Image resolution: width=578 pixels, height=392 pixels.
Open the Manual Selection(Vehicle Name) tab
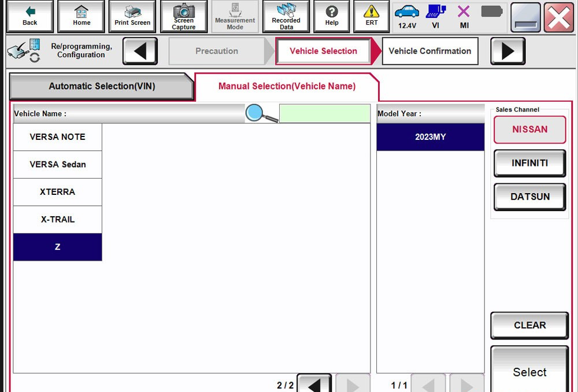point(287,86)
